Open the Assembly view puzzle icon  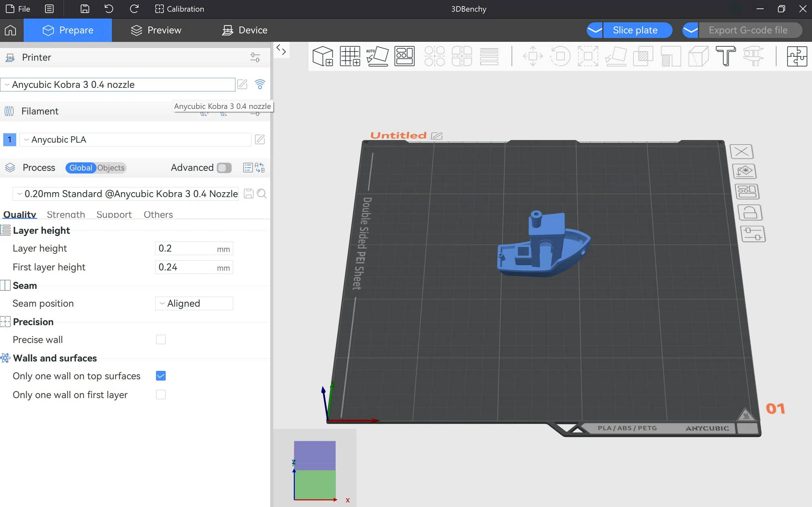coord(797,56)
